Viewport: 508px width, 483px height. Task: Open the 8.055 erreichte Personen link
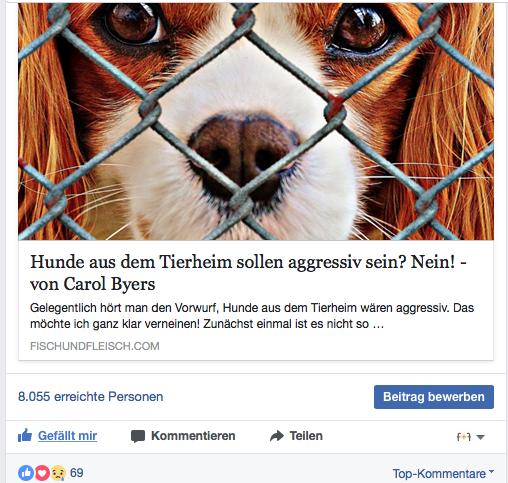point(91,397)
